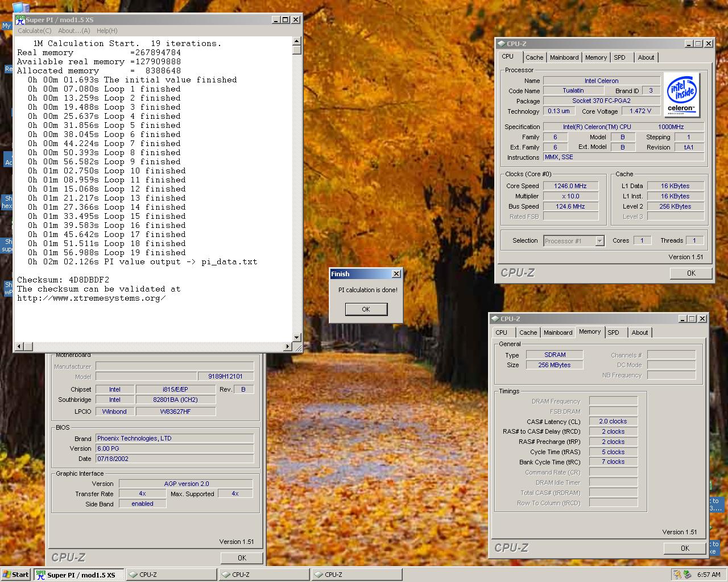This screenshot has height=582, width=728.
Task: Click the Level 2 cache value 256 KBytes
Action: [x=675, y=206]
